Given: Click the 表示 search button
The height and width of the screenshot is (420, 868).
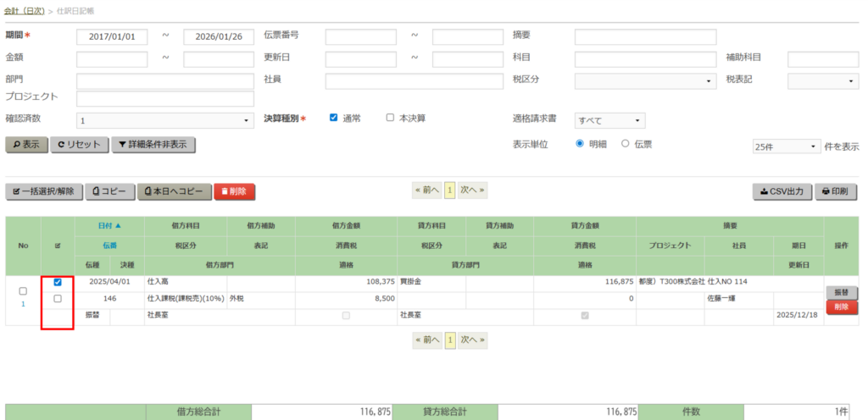Looking at the screenshot, I should click(26, 145).
